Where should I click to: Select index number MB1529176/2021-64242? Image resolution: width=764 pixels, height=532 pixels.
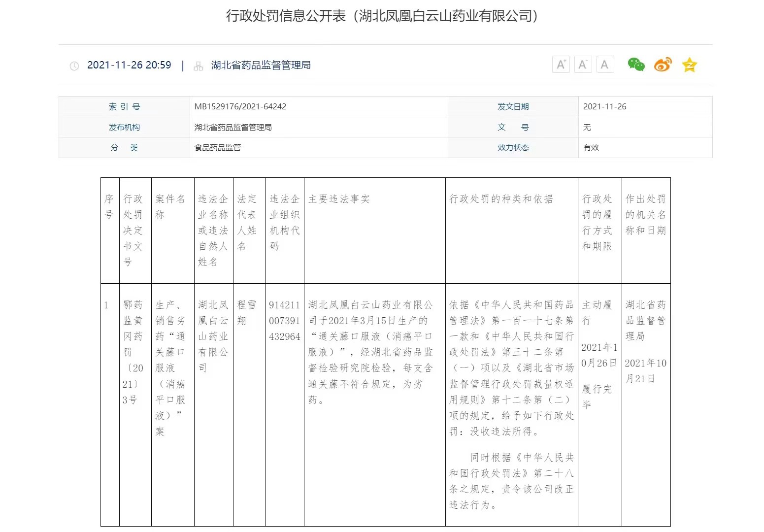pyautogui.click(x=240, y=106)
